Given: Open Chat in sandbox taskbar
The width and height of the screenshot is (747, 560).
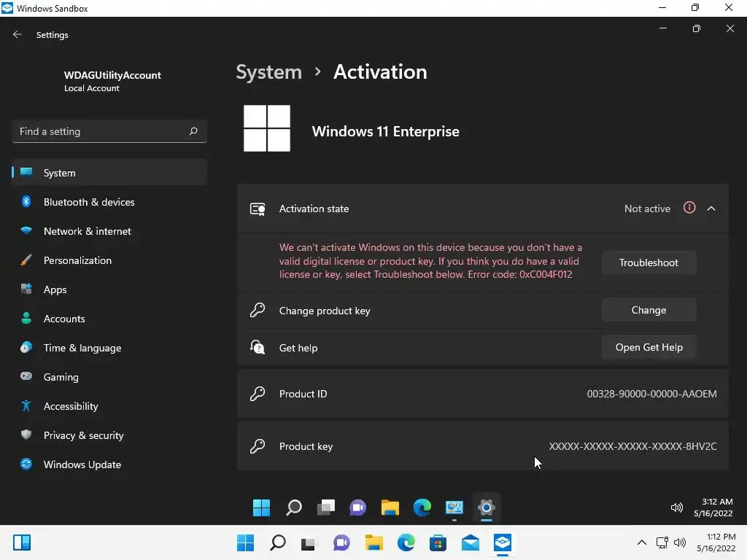Looking at the screenshot, I should click(357, 507).
